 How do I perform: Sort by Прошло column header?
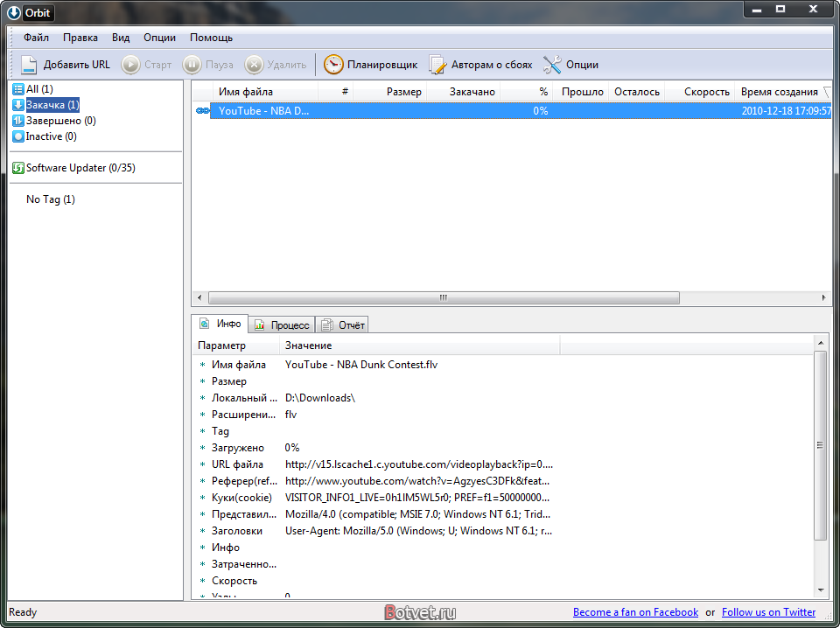click(x=581, y=92)
